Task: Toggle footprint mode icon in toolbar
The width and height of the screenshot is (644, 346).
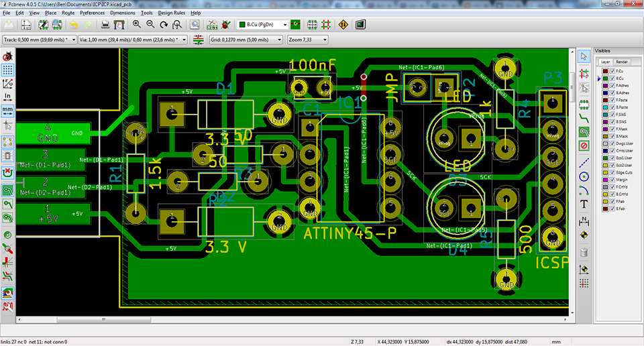Action: pos(312,25)
